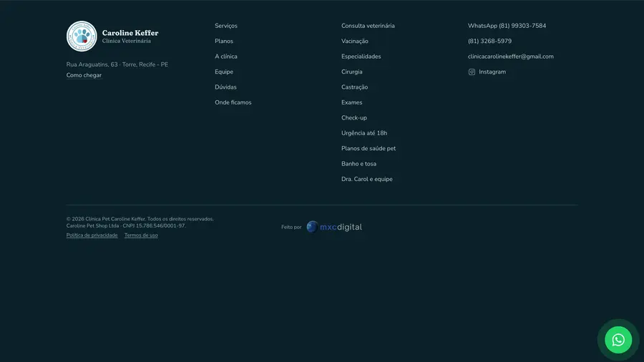This screenshot has width=644, height=362.
Task: Visit Planos de saúde pet link
Action: tap(369, 148)
